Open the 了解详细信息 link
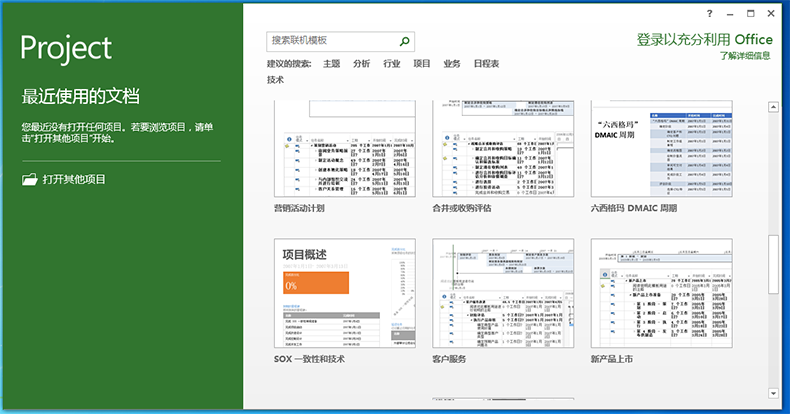The image size is (790, 414). [745, 56]
